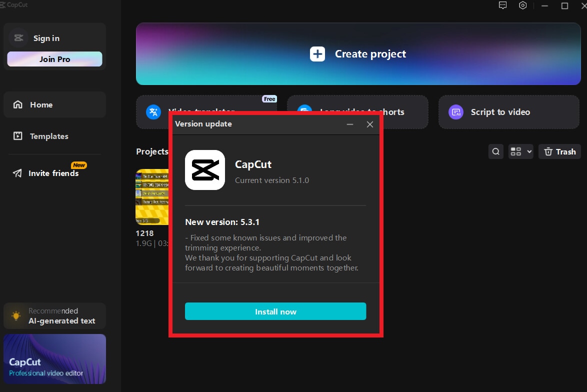
Task: Open the Sign in panel
Action: click(x=46, y=37)
